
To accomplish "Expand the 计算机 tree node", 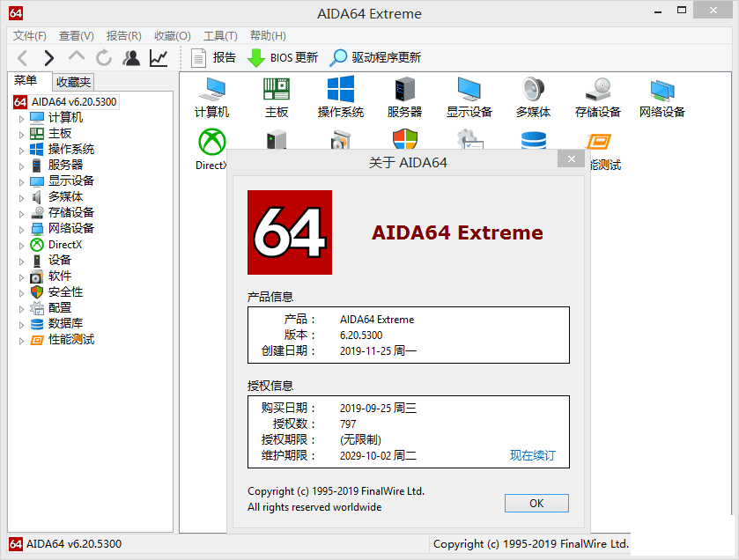I will click(x=21, y=119).
